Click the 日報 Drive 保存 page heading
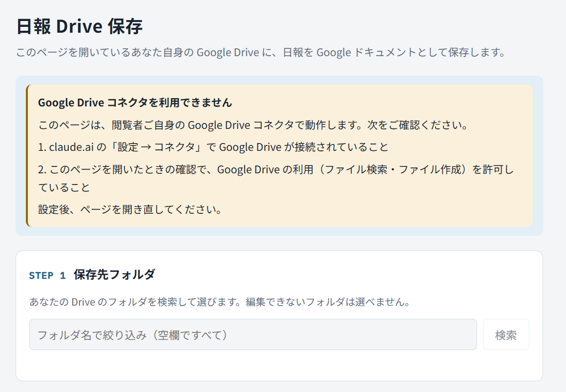This screenshot has height=392, width=566. pyautogui.click(x=80, y=26)
